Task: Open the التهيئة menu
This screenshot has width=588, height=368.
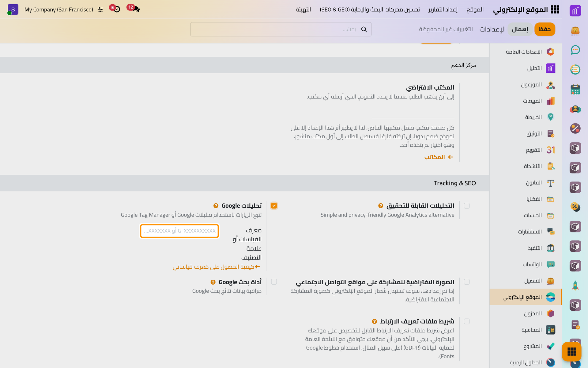Action: tap(303, 10)
